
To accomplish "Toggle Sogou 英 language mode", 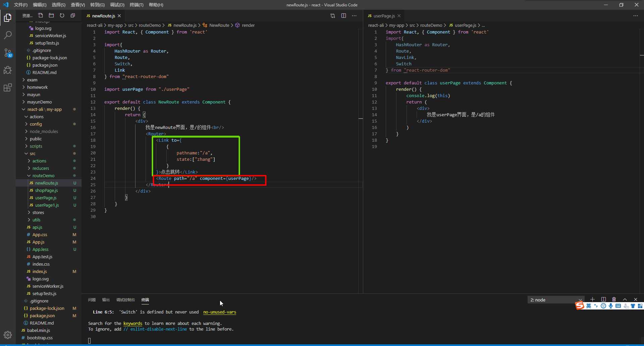I will 589,306.
